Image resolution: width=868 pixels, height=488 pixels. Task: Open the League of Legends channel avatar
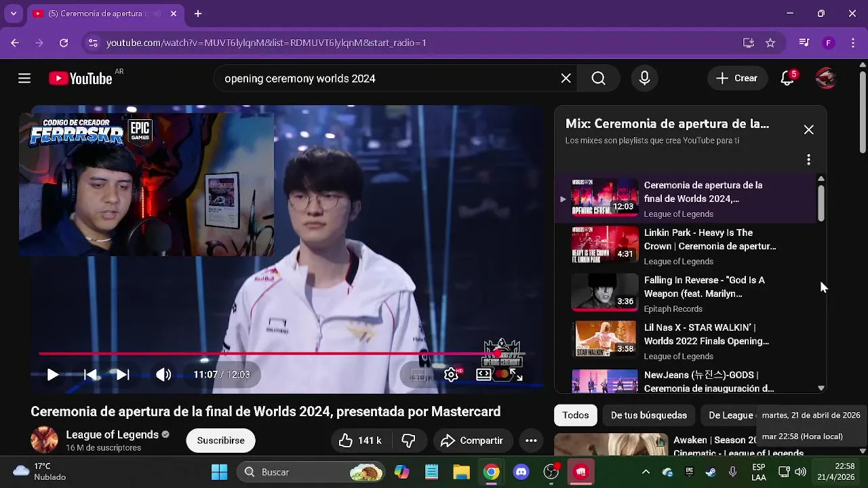click(44, 440)
